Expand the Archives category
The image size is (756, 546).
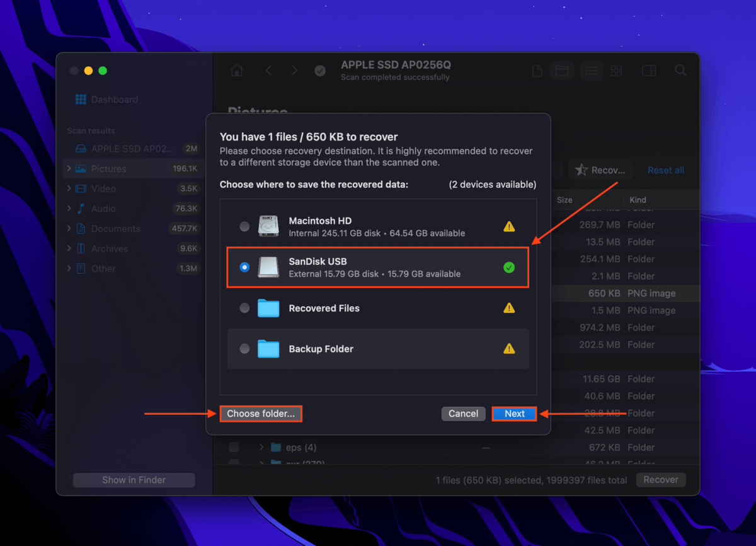(x=69, y=248)
